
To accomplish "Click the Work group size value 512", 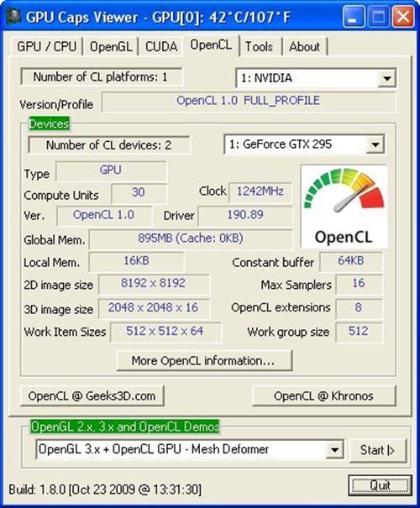I will [x=359, y=333].
